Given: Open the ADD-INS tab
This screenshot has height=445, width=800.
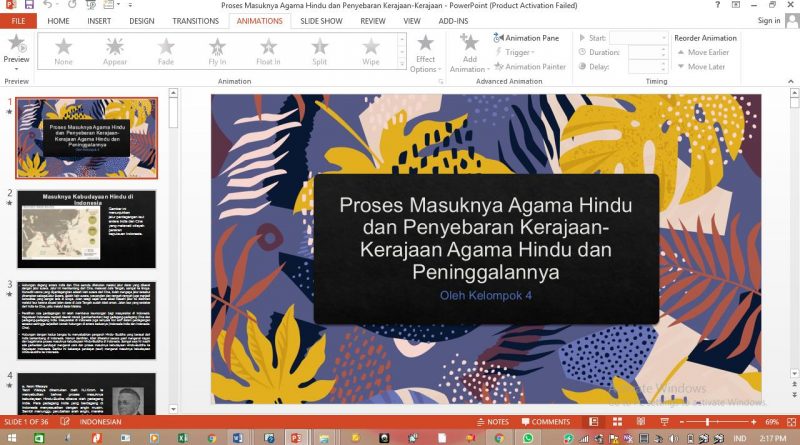Looking at the screenshot, I should click(x=453, y=21).
